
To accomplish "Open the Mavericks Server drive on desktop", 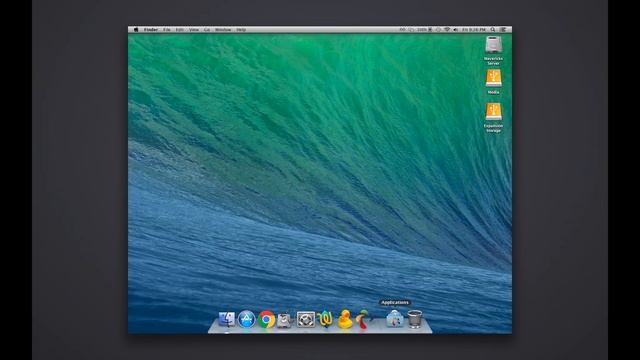I will coord(493,50).
